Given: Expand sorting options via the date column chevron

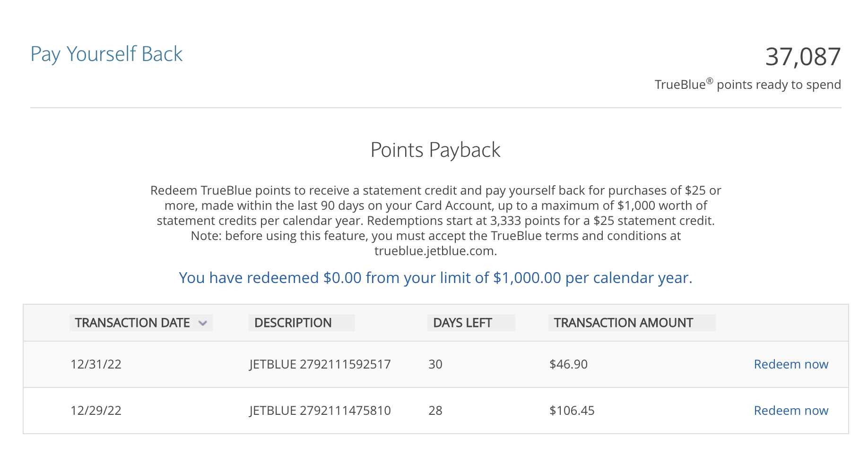Looking at the screenshot, I should 204,323.
